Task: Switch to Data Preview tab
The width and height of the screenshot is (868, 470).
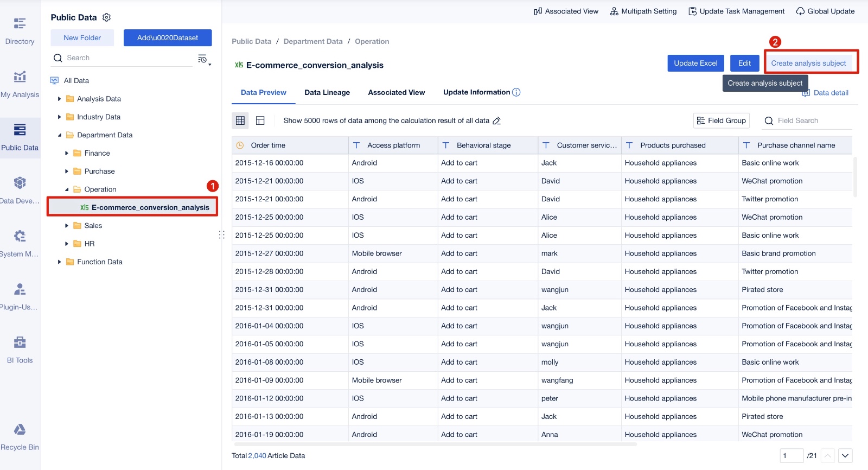Action: [x=264, y=93]
